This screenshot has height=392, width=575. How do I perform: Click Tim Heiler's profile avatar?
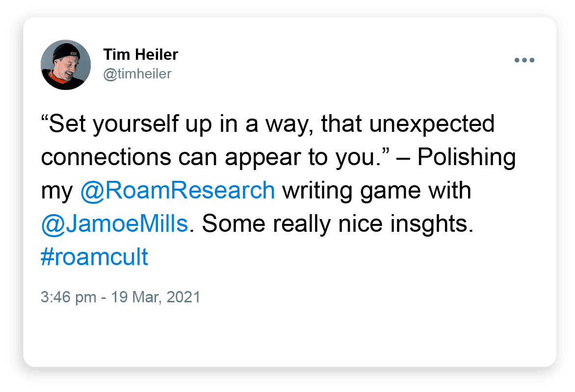[66, 66]
